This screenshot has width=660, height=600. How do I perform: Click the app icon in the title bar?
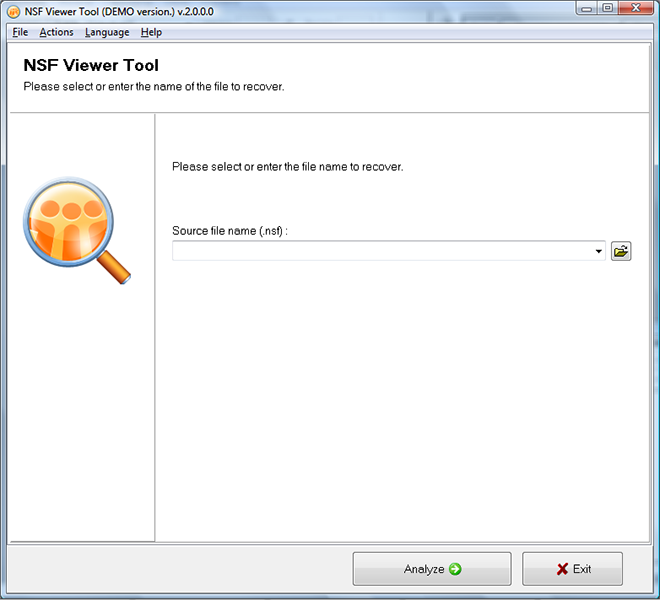point(13,11)
